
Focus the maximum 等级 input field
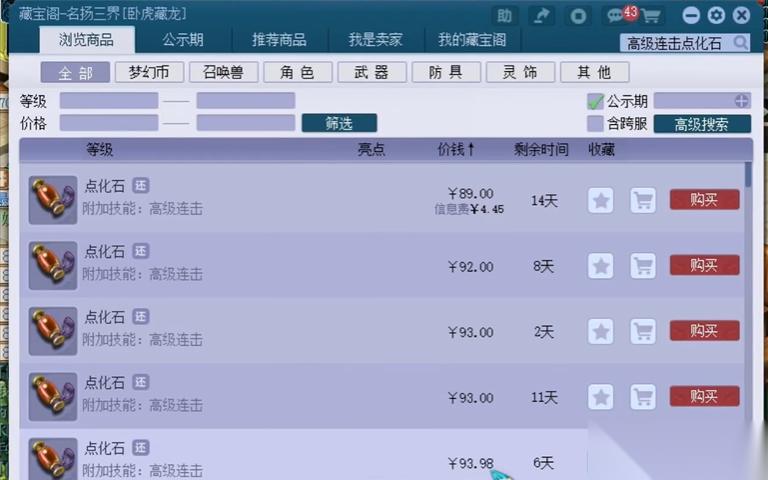tap(246, 100)
